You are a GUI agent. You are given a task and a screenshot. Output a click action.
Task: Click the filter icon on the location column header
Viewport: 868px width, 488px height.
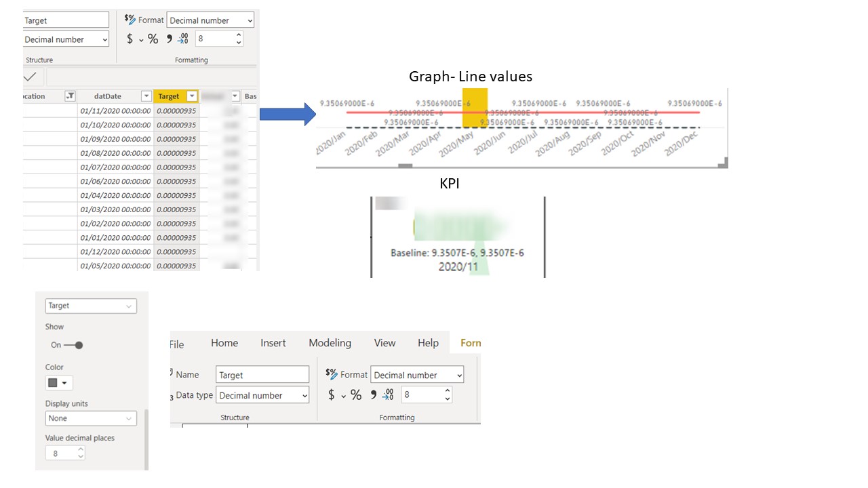click(70, 96)
